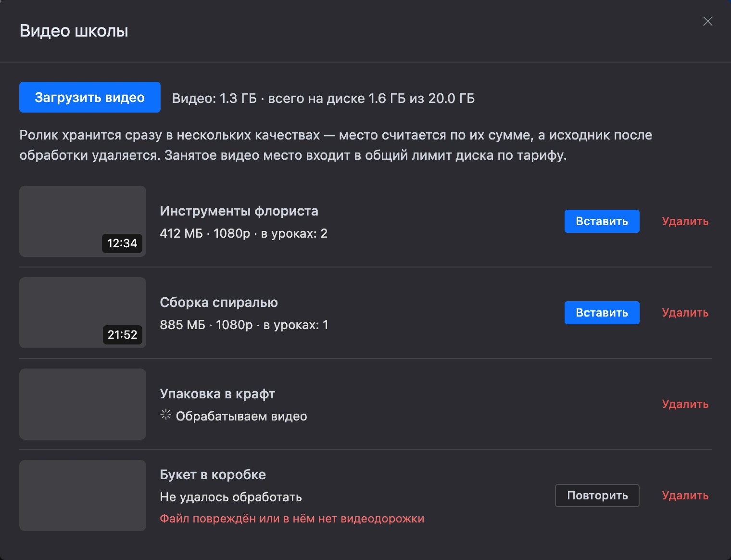Click the title Букет в коробке

tap(213, 475)
